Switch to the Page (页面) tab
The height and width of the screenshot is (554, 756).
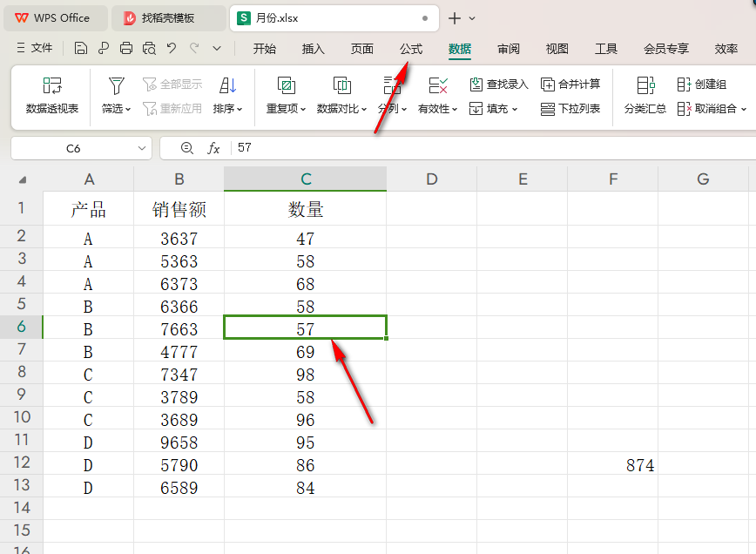362,49
